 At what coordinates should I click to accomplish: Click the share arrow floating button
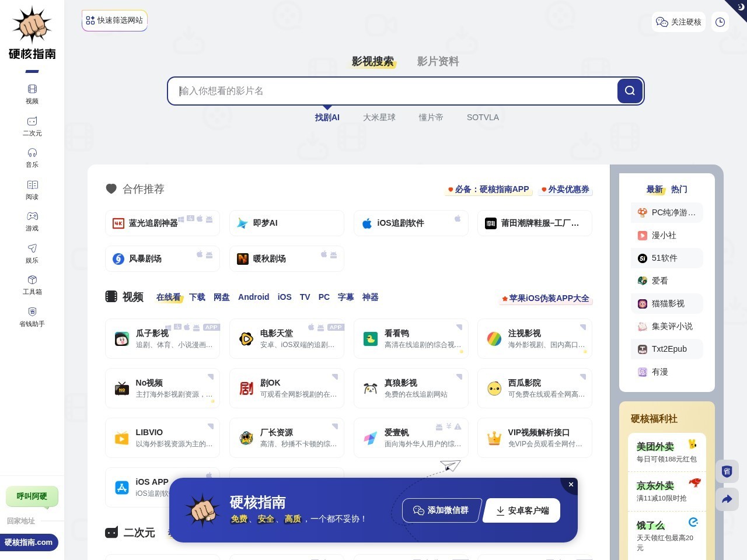727,499
